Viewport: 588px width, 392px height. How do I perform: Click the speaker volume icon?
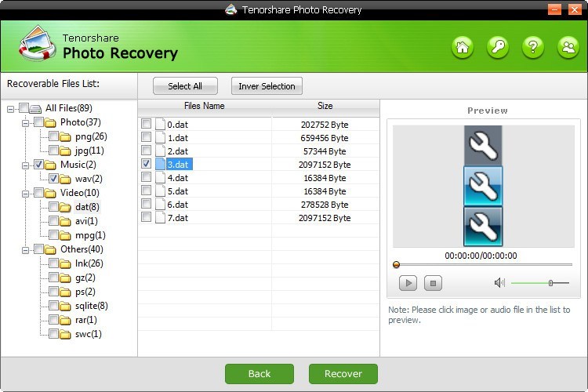point(499,282)
